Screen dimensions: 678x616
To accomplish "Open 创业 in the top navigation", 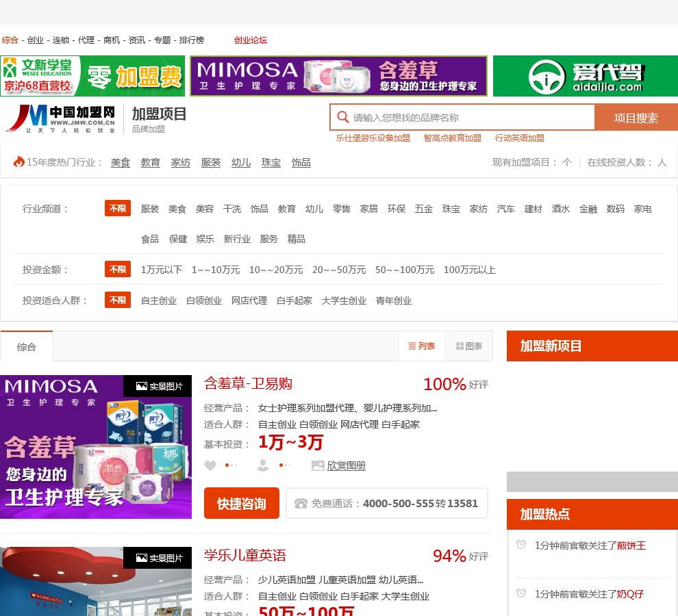I will 36,40.
